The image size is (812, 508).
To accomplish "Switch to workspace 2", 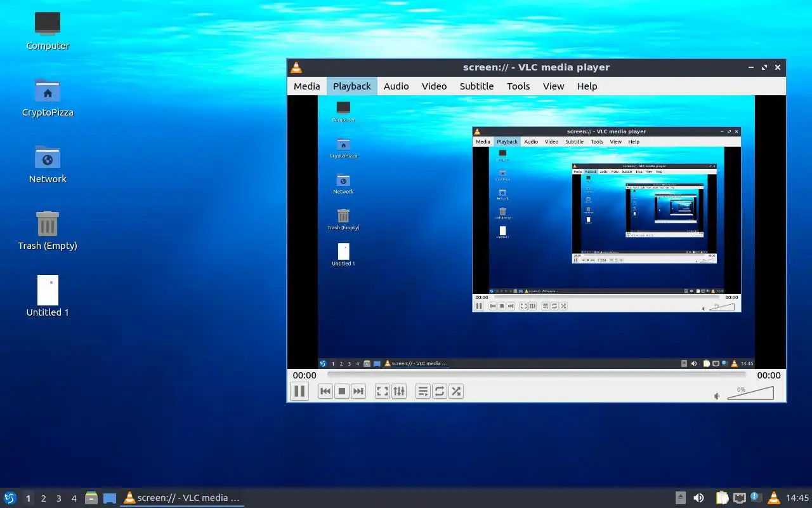I will [44, 498].
